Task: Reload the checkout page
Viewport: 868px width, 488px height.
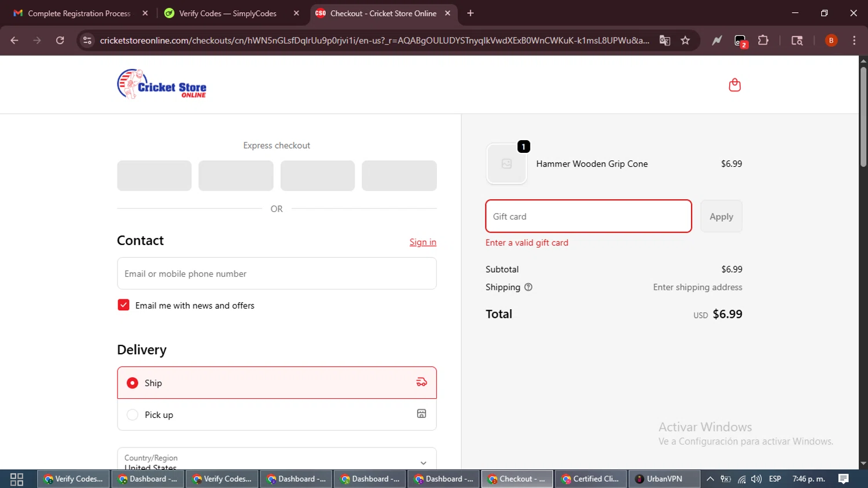Action: (60, 41)
